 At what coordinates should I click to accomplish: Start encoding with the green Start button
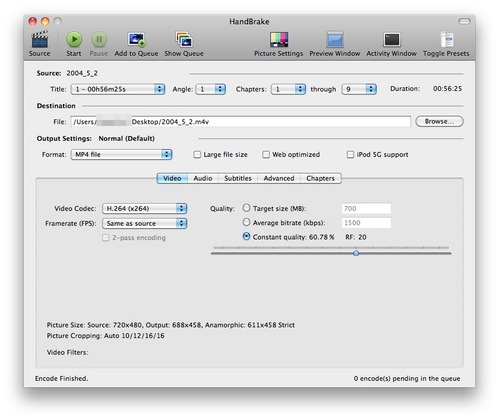pyautogui.click(x=74, y=40)
